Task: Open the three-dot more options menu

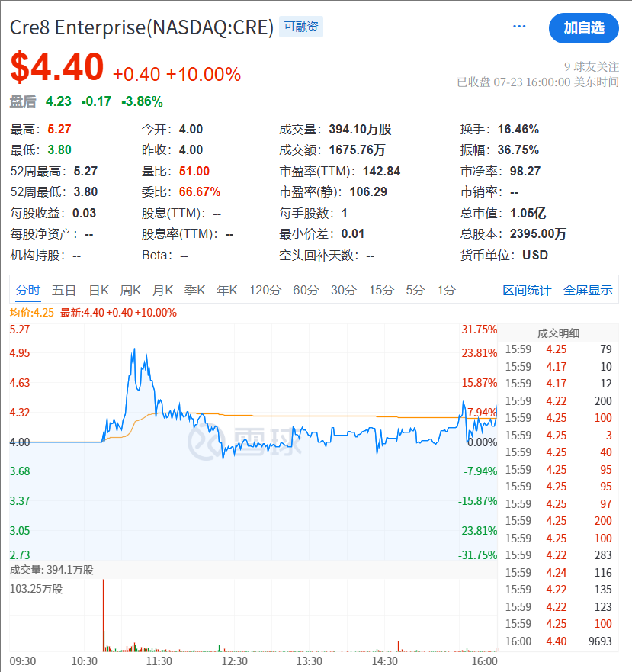Action: point(519,27)
